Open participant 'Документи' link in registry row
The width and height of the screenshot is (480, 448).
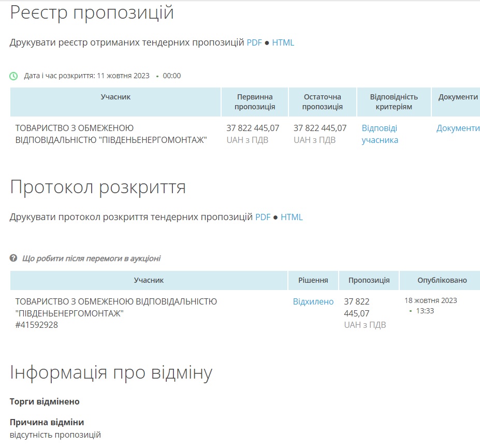tap(458, 128)
